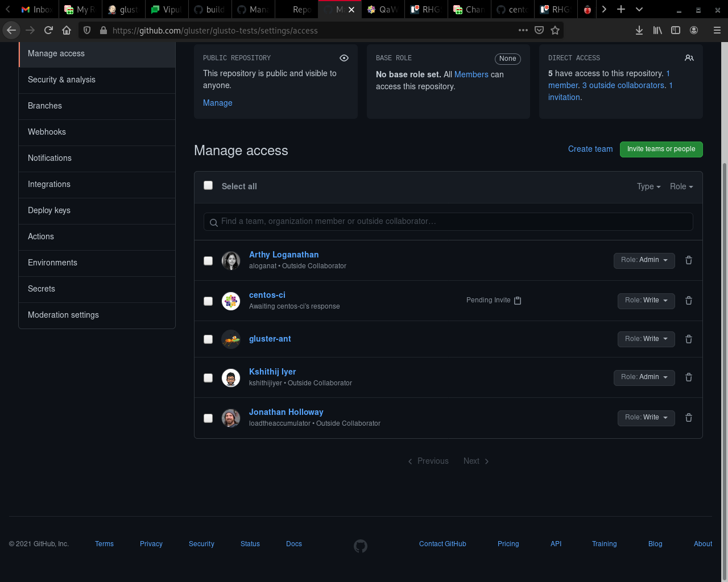Open Moderation settings
The image size is (728, 582).
[97, 315]
